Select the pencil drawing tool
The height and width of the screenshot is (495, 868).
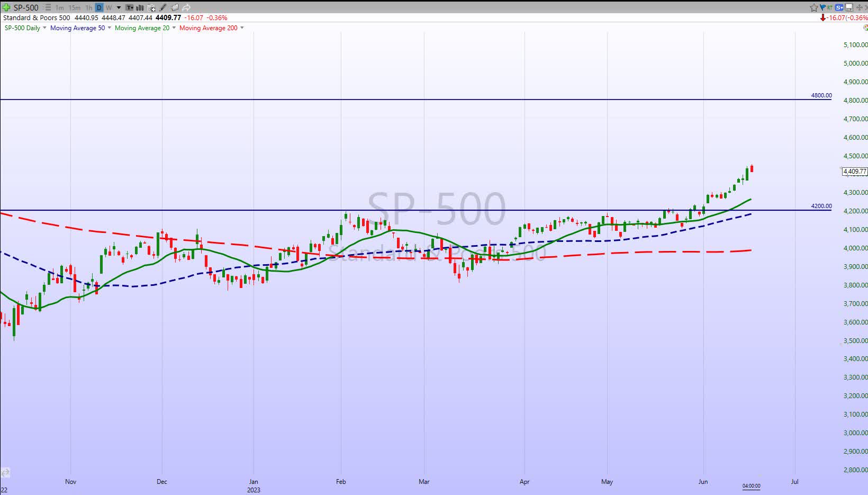pyautogui.click(x=163, y=7)
